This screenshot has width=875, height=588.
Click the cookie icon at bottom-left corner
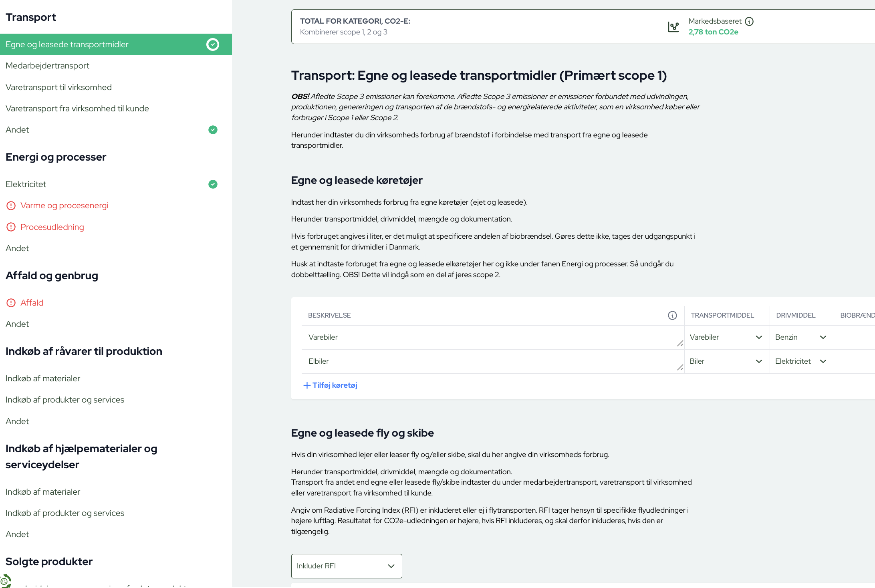coord(5,581)
